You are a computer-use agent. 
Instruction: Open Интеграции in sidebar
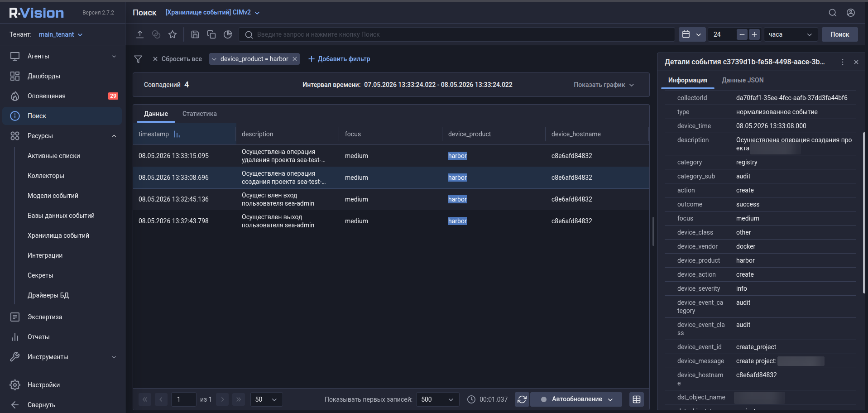point(45,255)
